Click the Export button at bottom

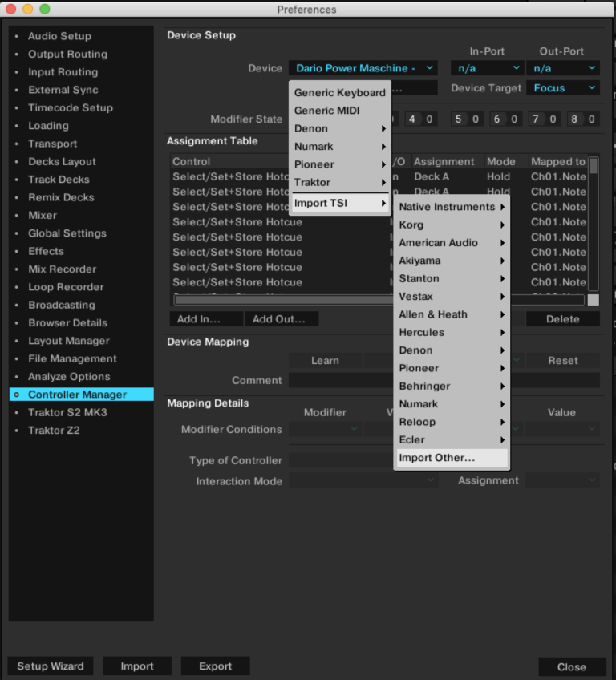tap(215, 666)
